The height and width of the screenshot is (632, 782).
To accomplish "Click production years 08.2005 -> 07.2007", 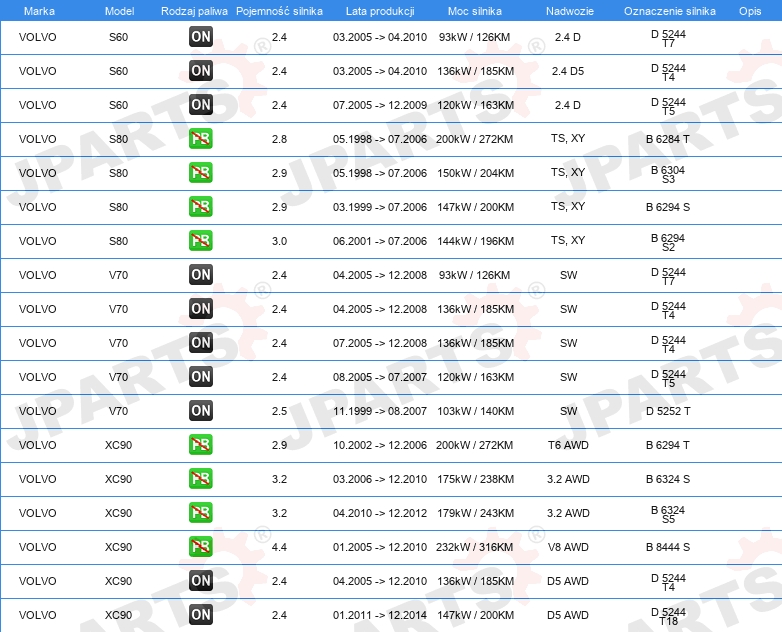I will pos(380,377).
